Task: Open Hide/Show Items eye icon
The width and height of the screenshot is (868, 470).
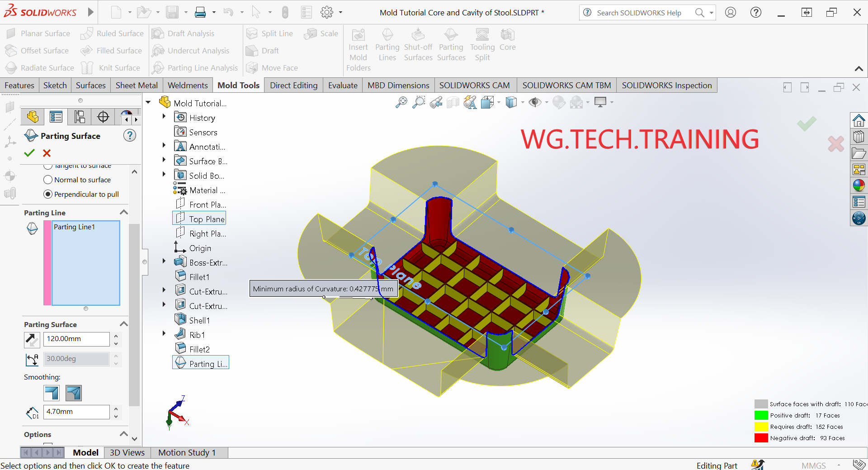Action: pos(535,103)
